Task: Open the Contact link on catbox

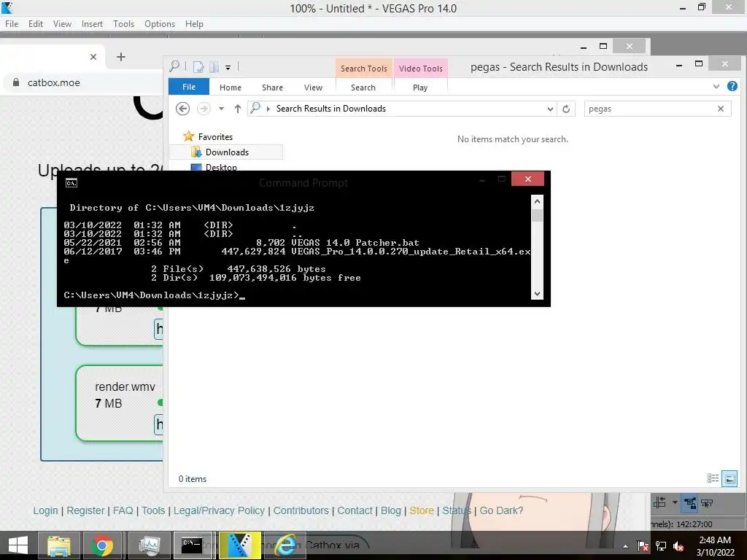Action: 355,510
